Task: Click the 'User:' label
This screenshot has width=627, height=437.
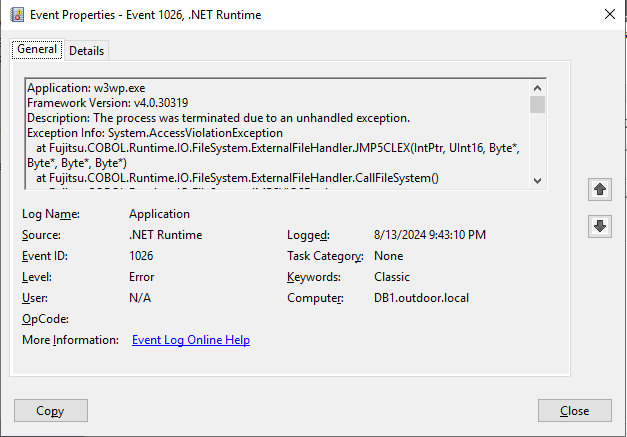Action: pyautogui.click(x=35, y=298)
